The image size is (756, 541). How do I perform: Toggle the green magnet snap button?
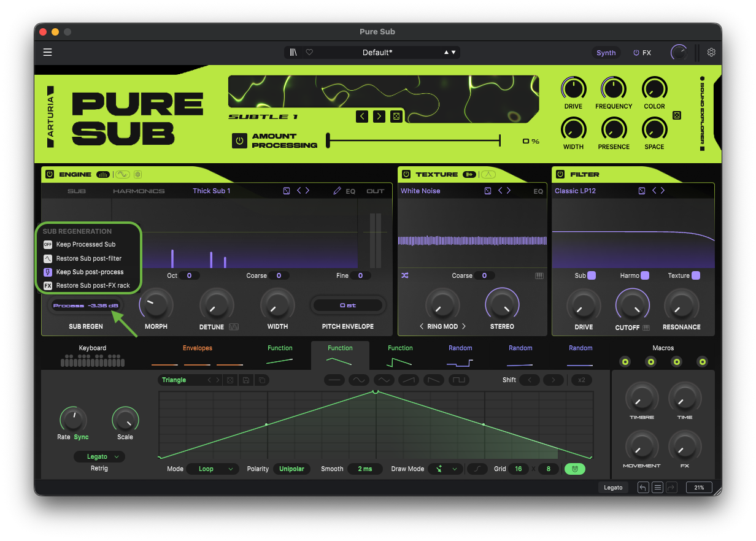pos(575,469)
